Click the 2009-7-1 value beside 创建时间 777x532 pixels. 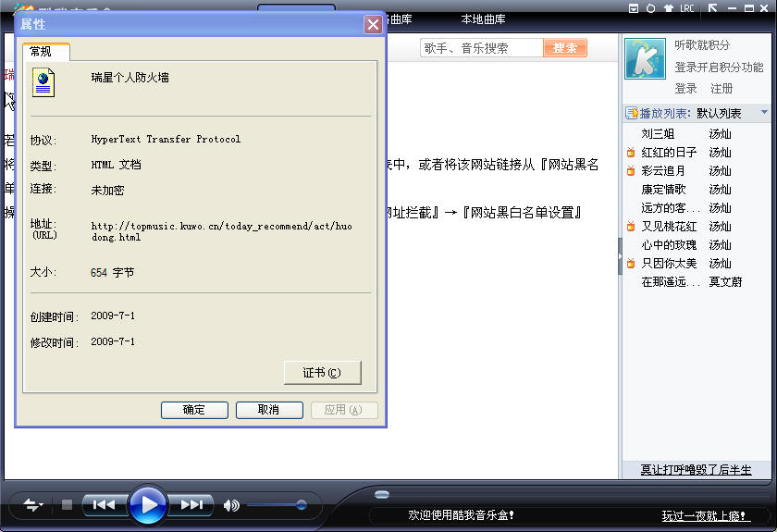click(113, 315)
